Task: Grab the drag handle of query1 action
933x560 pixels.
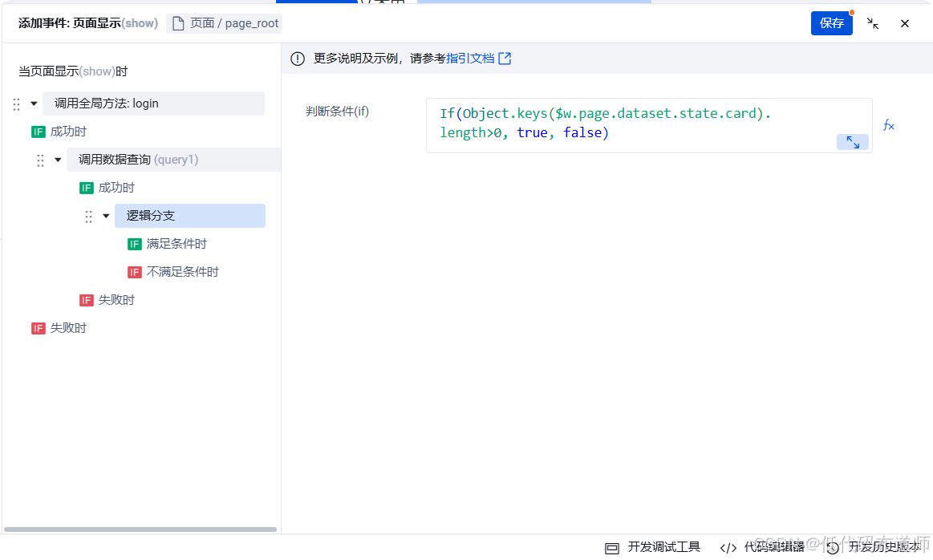Action: tap(40, 160)
